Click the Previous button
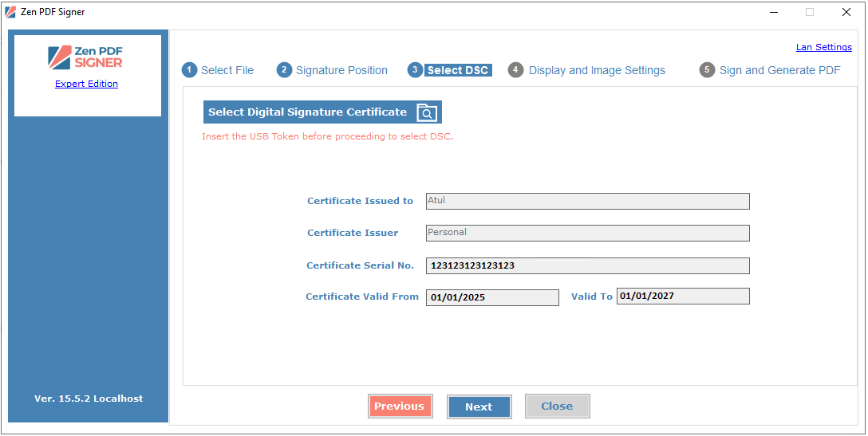 click(x=400, y=407)
